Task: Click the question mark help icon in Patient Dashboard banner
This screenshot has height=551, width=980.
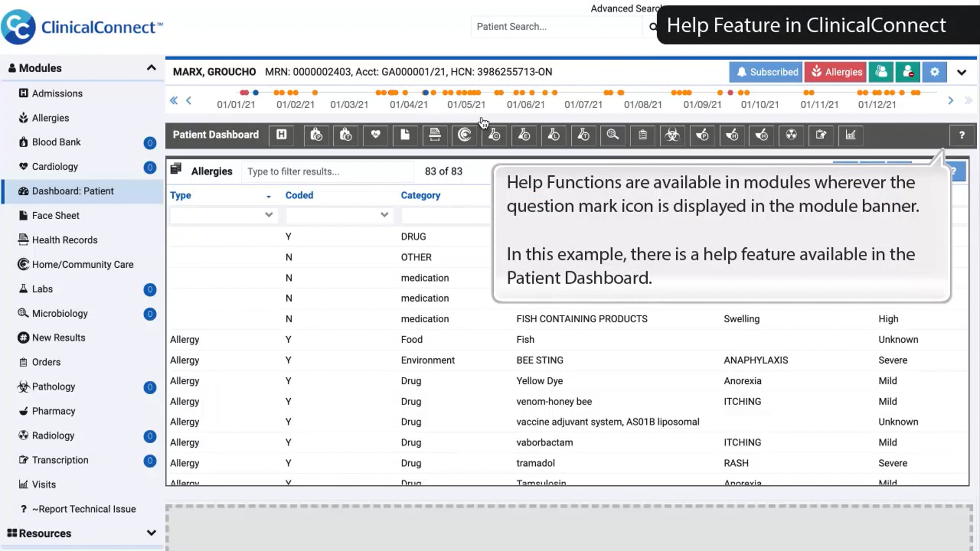Action: tap(962, 135)
